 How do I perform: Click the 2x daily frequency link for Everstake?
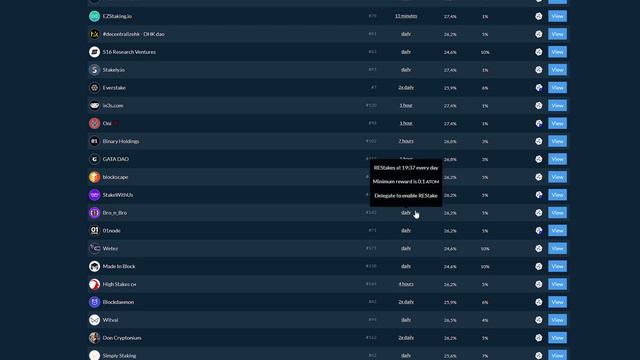406,87
